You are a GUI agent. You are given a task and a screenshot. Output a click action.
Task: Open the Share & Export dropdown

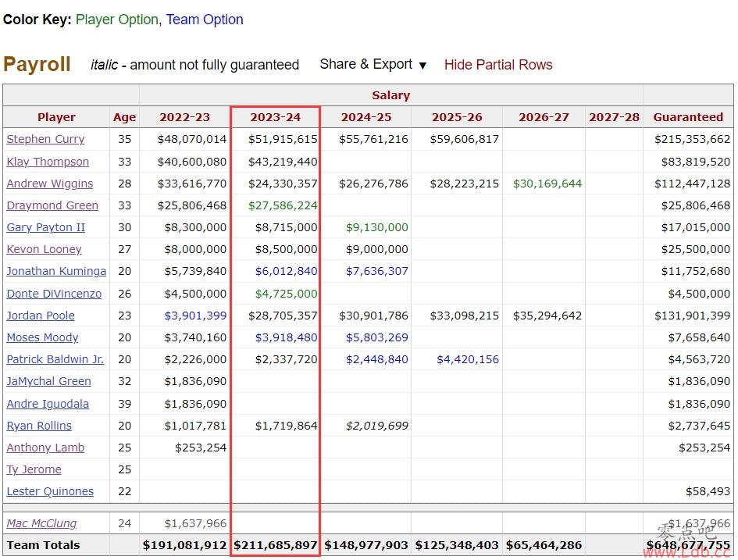pyautogui.click(x=373, y=65)
